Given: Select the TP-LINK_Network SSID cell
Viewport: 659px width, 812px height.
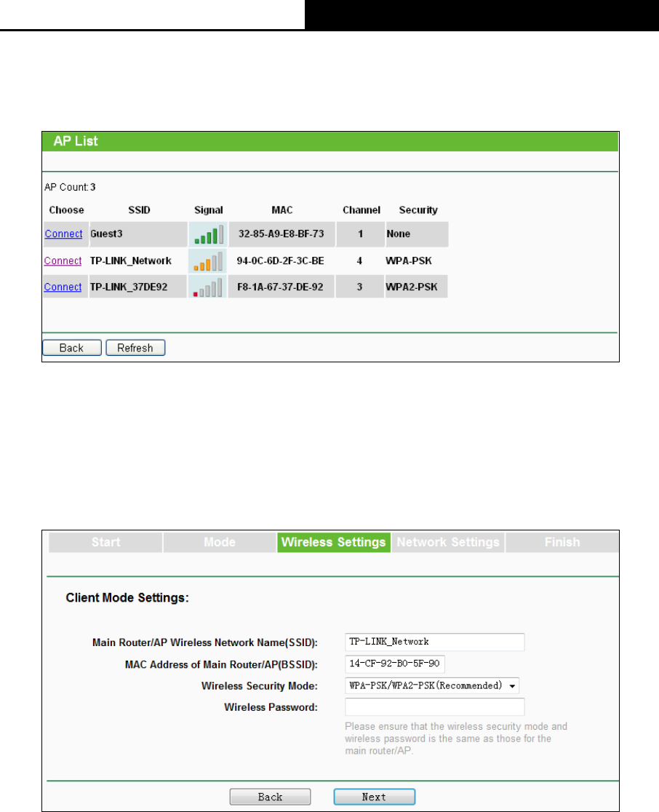Looking at the screenshot, I should [x=137, y=261].
